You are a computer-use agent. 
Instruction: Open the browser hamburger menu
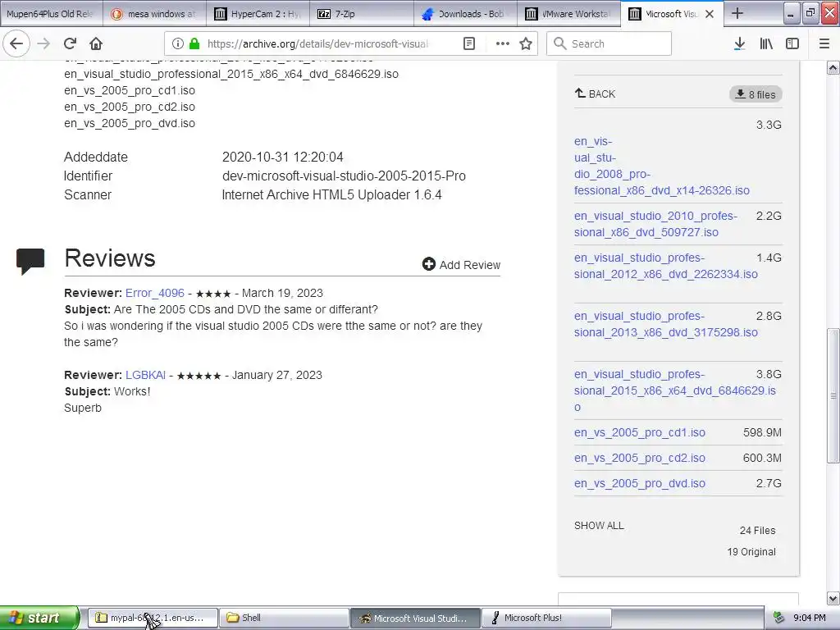point(824,43)
